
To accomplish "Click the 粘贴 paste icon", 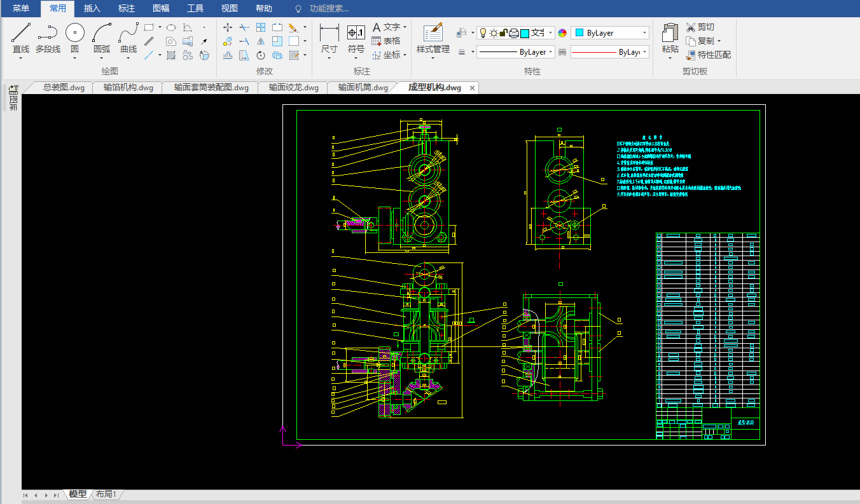I will [x=670, y=33].
